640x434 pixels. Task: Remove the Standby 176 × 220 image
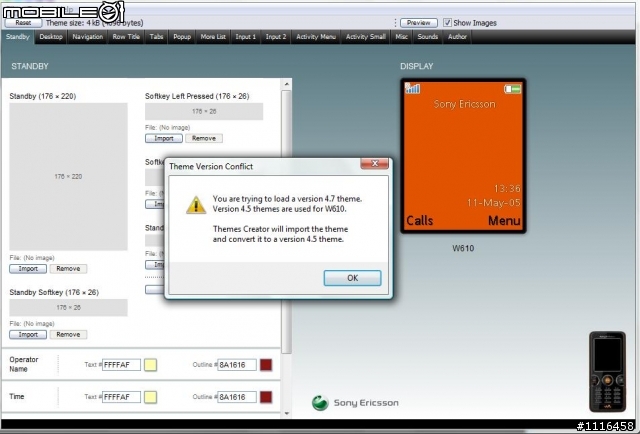[x=68, y=269]
